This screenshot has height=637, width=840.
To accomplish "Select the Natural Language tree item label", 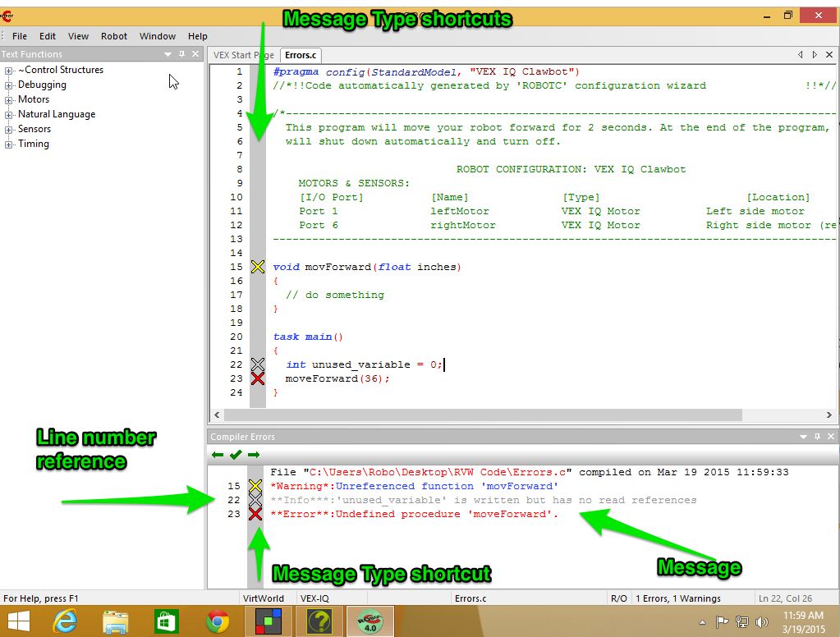I will point(57,114).
